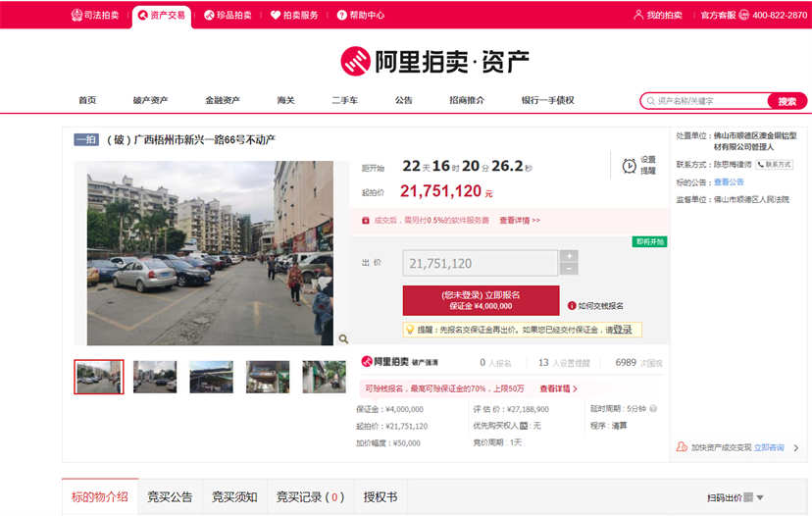The height and width of the screenshot is (516, 812).
Task: Open 金融资产 navigation item
Action: (x=223, y=100)
